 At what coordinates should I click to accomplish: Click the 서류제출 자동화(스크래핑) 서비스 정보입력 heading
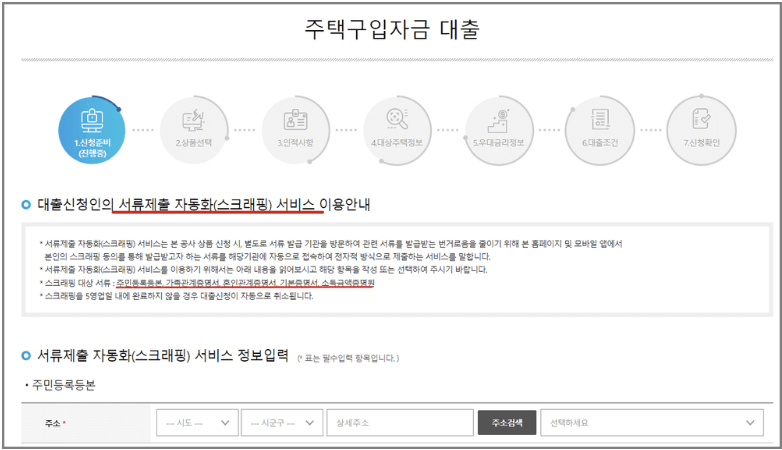(x=163, y=355)
